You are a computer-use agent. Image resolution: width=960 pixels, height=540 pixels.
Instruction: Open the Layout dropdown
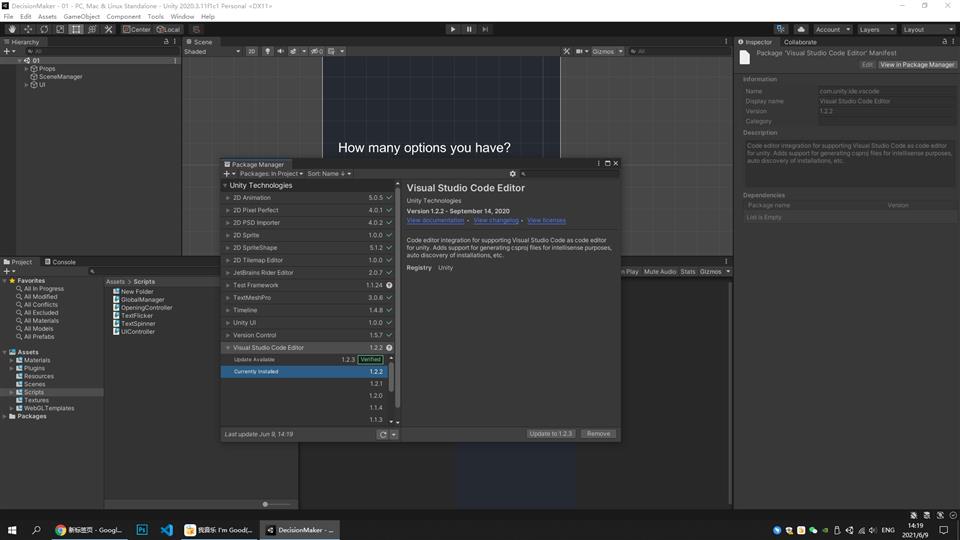(x=928, y=29)
